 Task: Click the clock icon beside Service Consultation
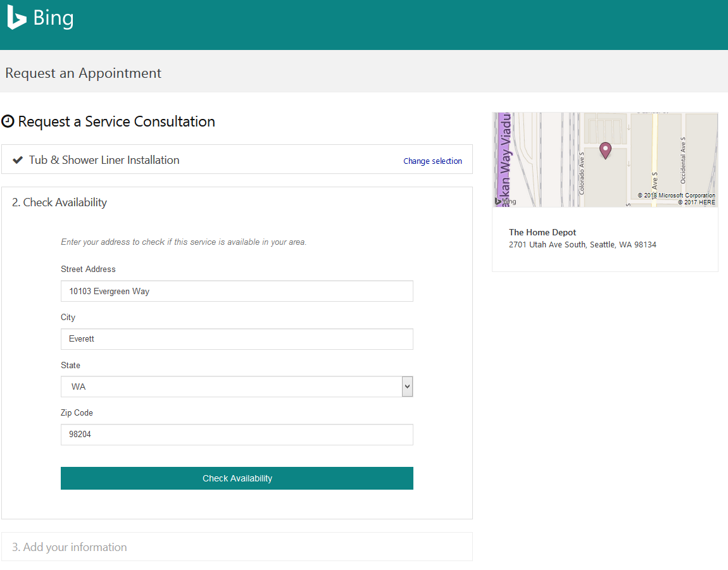pos(8,121)
